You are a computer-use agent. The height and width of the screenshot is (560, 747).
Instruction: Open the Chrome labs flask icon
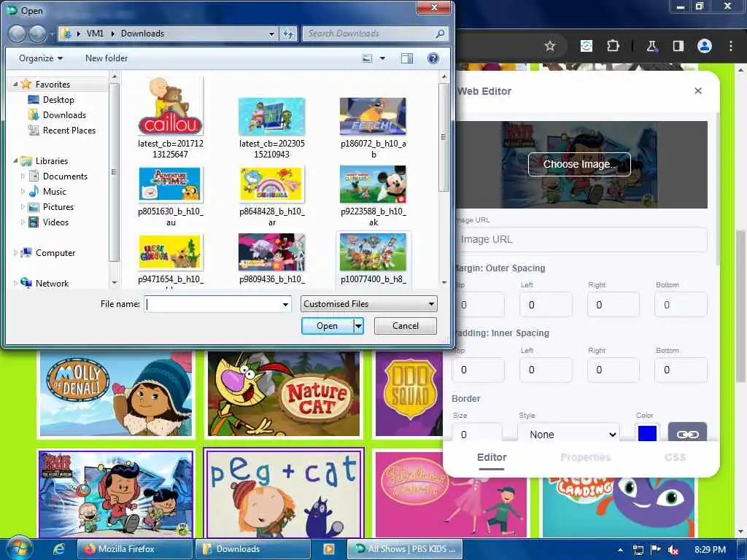[x=651, y=46]
